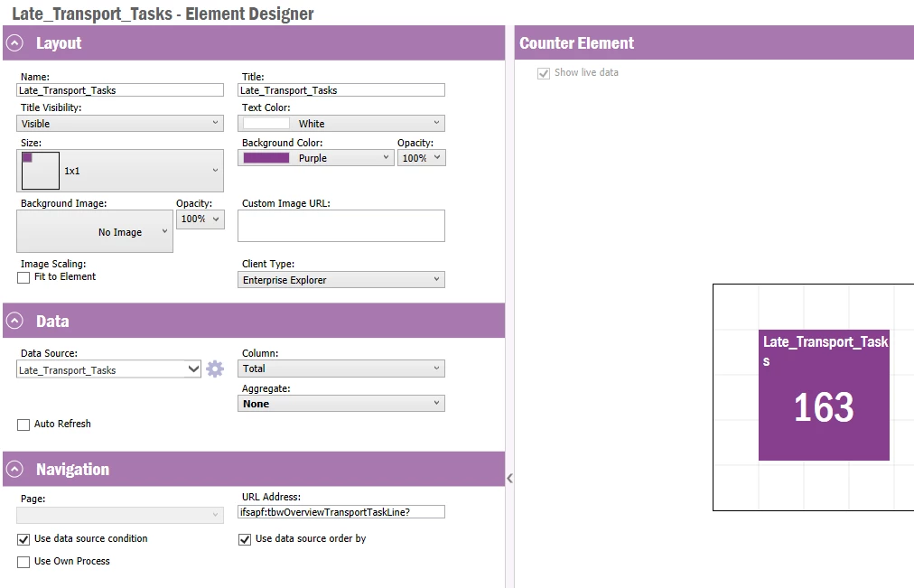The height and width of the screenshot is (588, 914).
Task: Open the Client Type dropdown
Action: coord(343,280)
